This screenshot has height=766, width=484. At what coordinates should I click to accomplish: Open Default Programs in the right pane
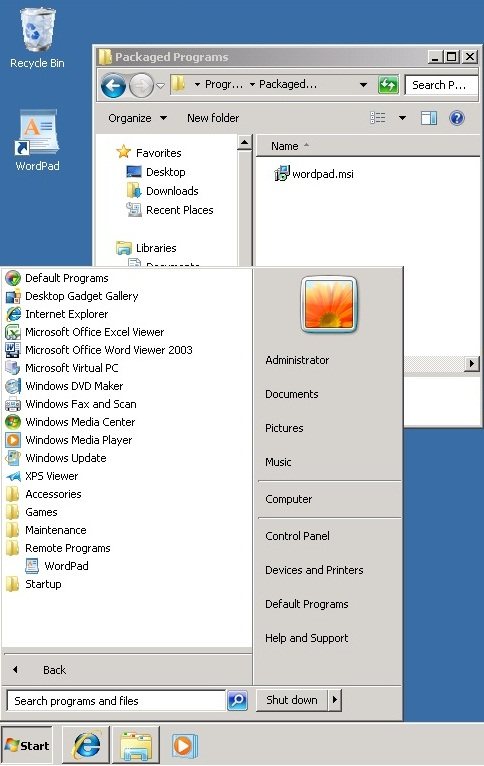(307, 604)
